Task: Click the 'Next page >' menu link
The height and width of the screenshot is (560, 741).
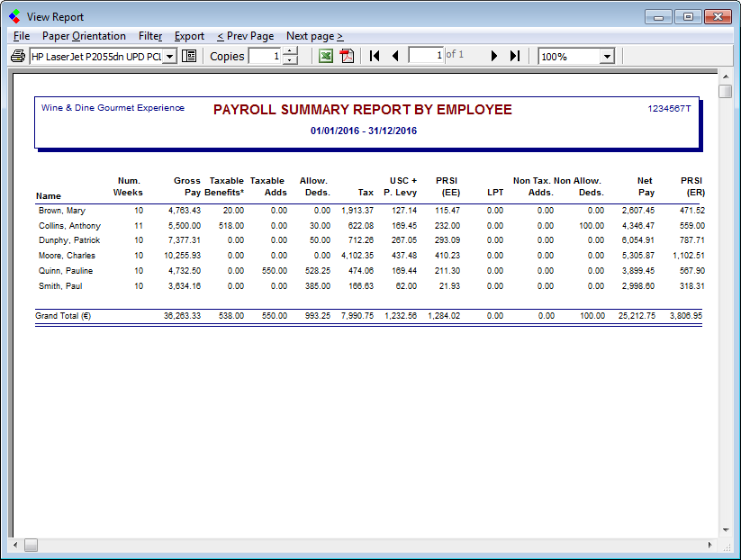Action: point(314,36)
